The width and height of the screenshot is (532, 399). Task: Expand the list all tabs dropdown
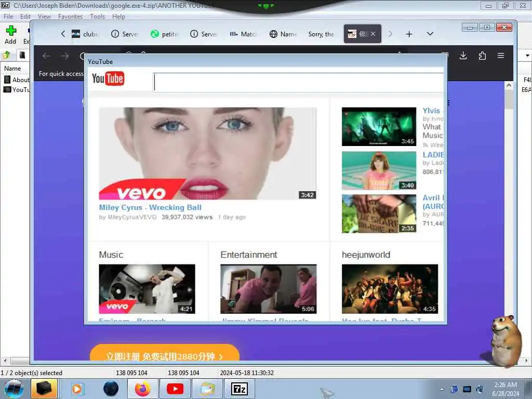[x=430, y=34]
